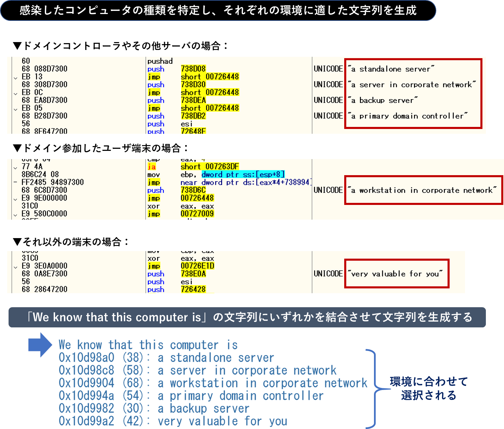This screenshot has width=504, height=429.
Task: Click the minus marker beside "FF2485 94897300"
Action: point(15,182)
